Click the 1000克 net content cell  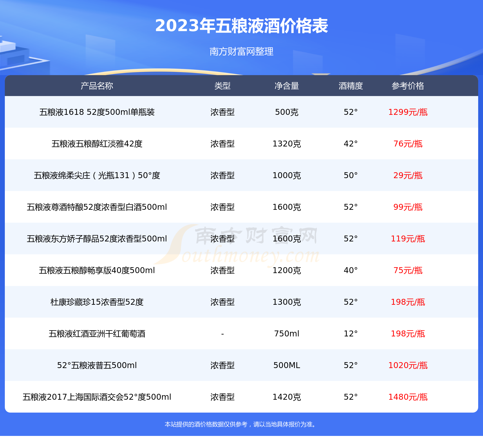287,175
